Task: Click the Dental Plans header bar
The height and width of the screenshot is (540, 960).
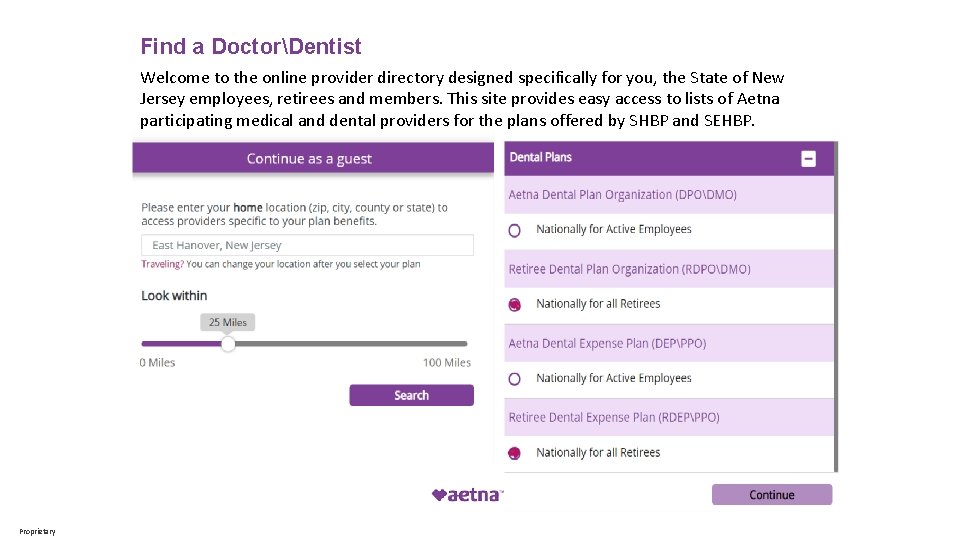Action: coord(669,159)
